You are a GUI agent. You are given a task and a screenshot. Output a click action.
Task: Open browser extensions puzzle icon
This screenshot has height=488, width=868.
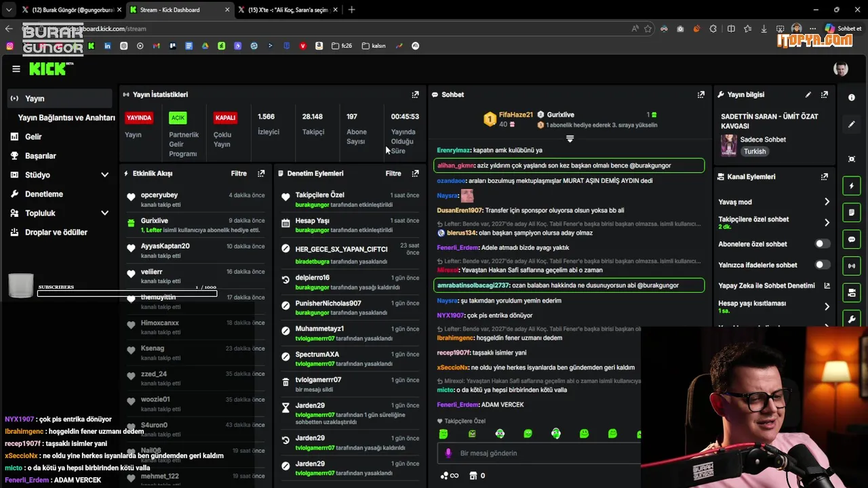[x=713, y=28]
